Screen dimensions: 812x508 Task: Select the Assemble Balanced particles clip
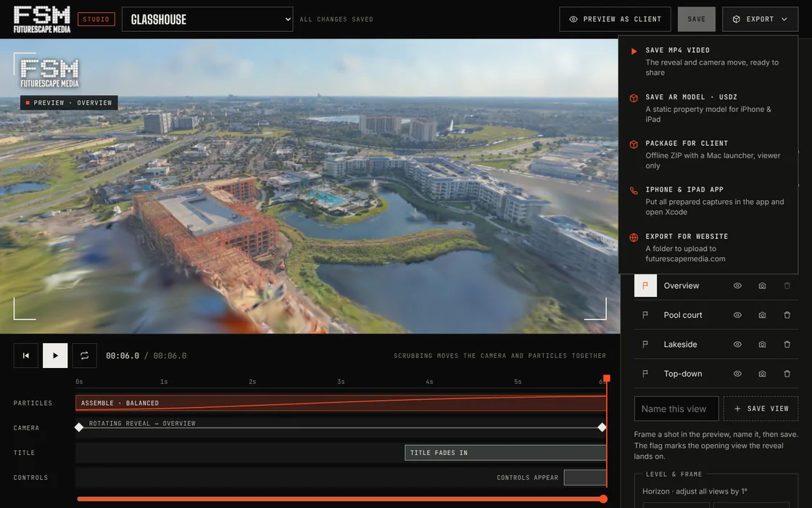(x=341, y=403)
